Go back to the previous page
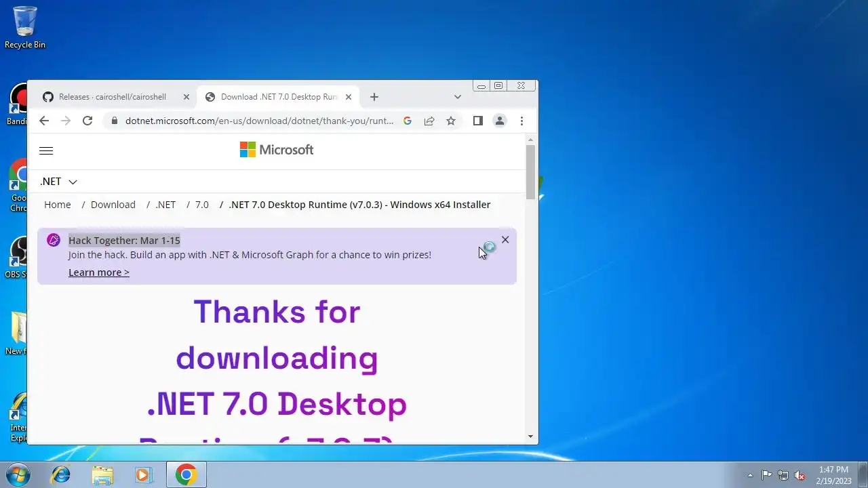This screenshot has height=488, width=868. (x=44, y=121)
